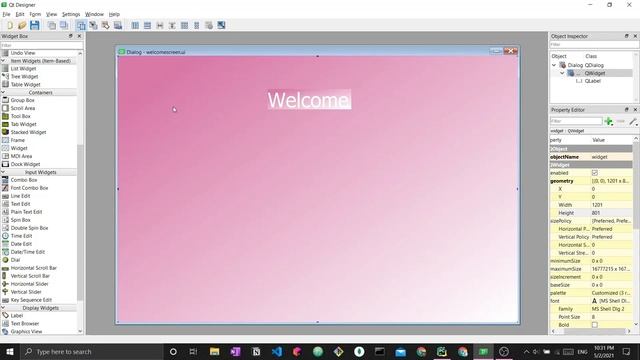Select Horizontal Slider in Widget Box
The width and height of the screenshot is (640, 360).
[x=29, y=284]
